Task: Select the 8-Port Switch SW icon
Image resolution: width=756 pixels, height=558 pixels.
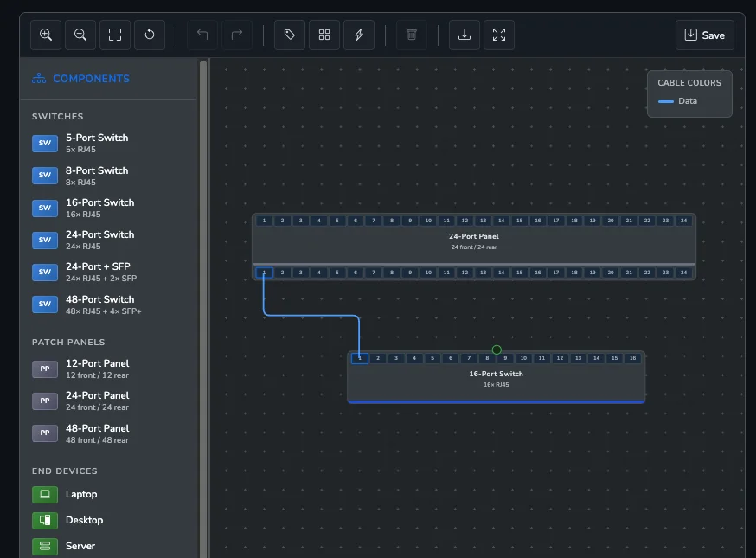Action: point(45,176)
